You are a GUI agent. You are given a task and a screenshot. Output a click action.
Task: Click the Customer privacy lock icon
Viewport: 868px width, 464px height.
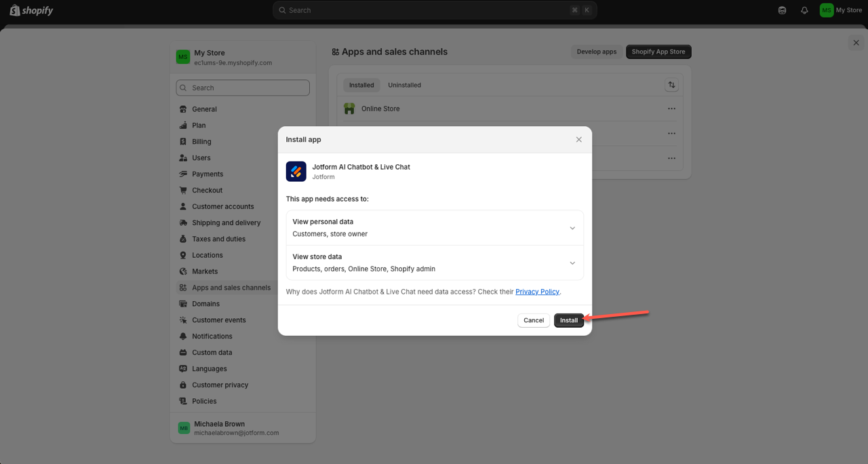tap(183, 385)
